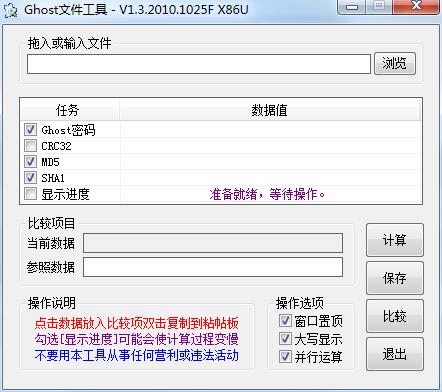Screen dimensions: 442x392
Task: Click the 计算 calculate button
Action: [x=395, y=240]
